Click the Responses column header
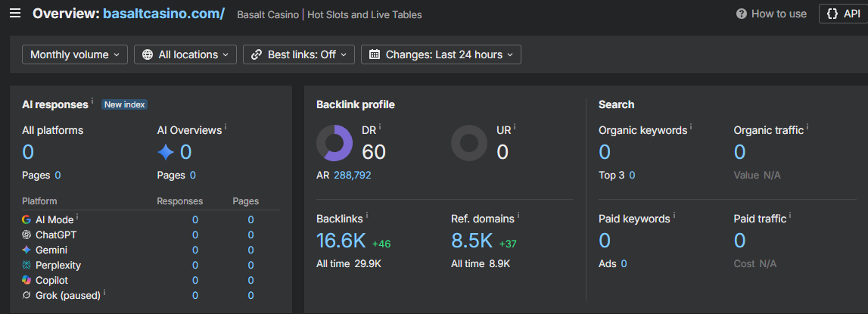Image resolution: width=868 pixels, height=314 pixels. [x=180, y=201]
